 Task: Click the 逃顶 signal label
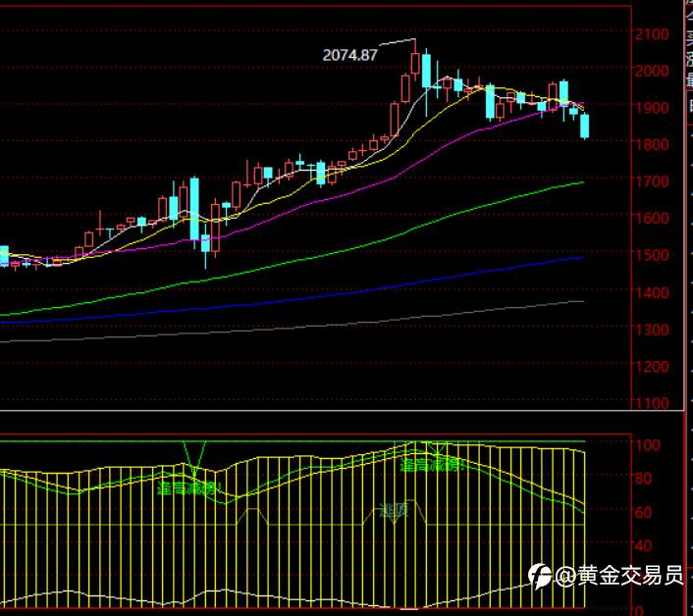coord(394,510)
